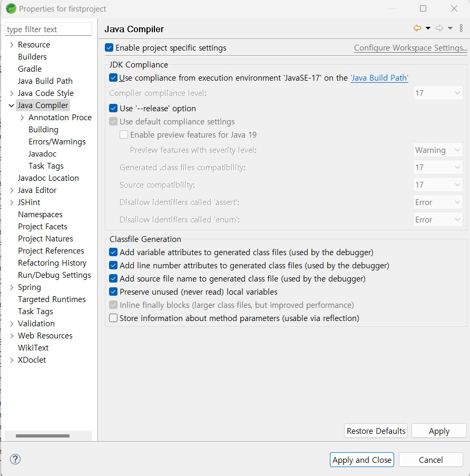Open Javadoc Location page
Screen dimensions: 470x476
[48, 178]
